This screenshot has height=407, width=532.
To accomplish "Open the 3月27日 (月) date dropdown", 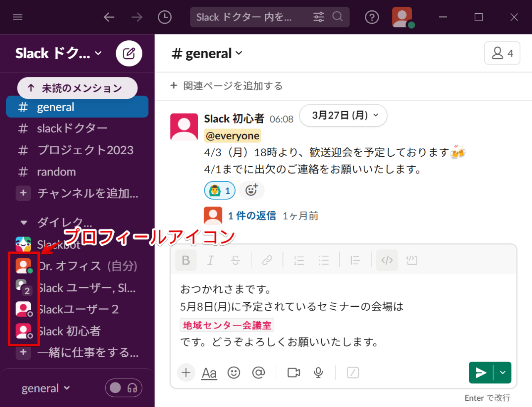I will pyautogui.click(x=343, y=115).
